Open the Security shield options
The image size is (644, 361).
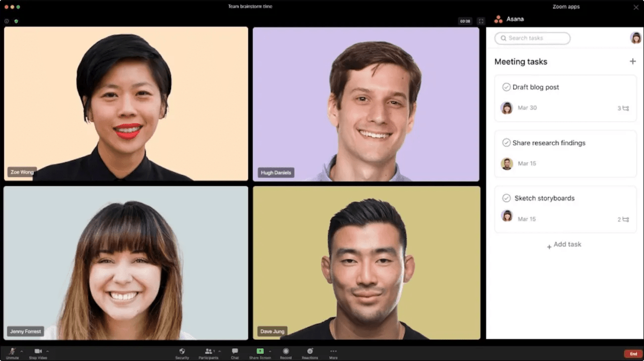pyautogui.click(x=182, y=351)
